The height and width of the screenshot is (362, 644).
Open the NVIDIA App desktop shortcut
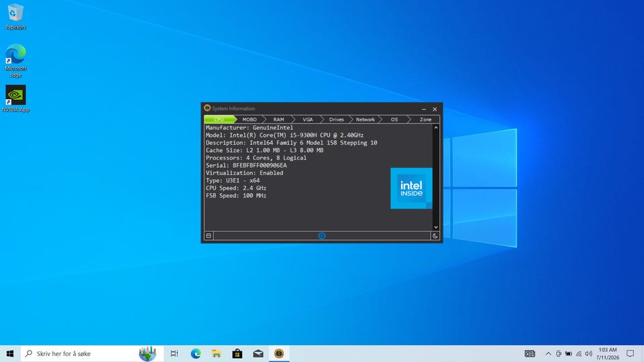point(15,99)
